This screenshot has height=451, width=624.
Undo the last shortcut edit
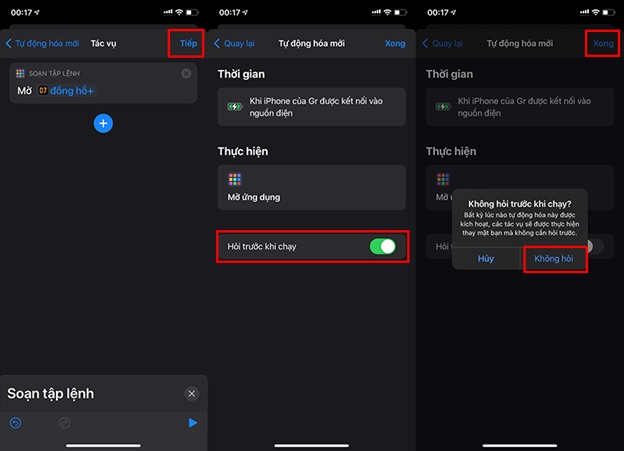[16, 423]
